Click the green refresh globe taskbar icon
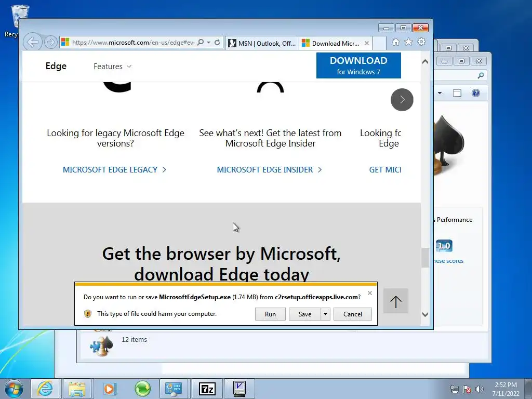Image resolution: width=532 pixels, height=399 pixels. point(142,389)
